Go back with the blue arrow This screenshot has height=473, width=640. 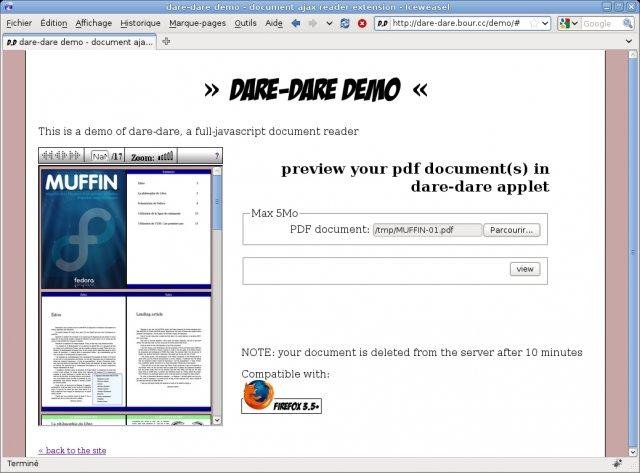[x=296, y=23]
